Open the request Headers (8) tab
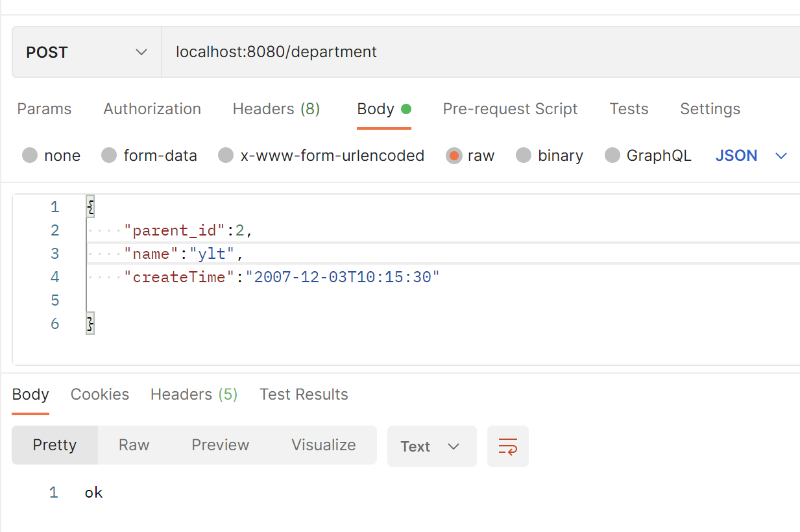Screen dimensions: 800x532 [x=276, y=109]
